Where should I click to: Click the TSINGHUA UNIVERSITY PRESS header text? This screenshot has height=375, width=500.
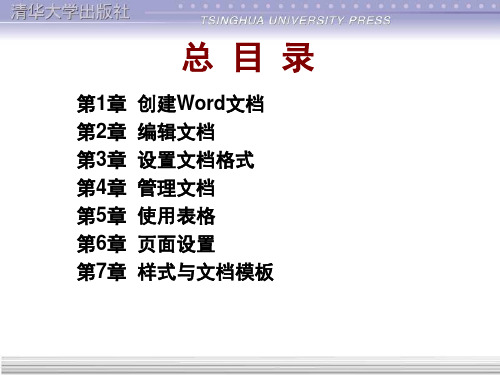click(296, 20)
